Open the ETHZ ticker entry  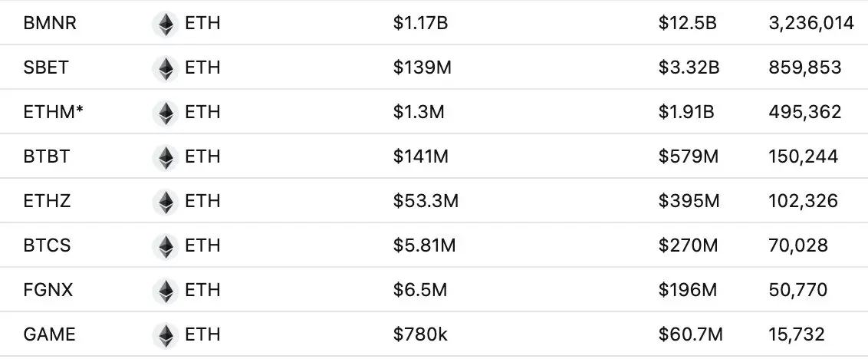tap(47, 202)
